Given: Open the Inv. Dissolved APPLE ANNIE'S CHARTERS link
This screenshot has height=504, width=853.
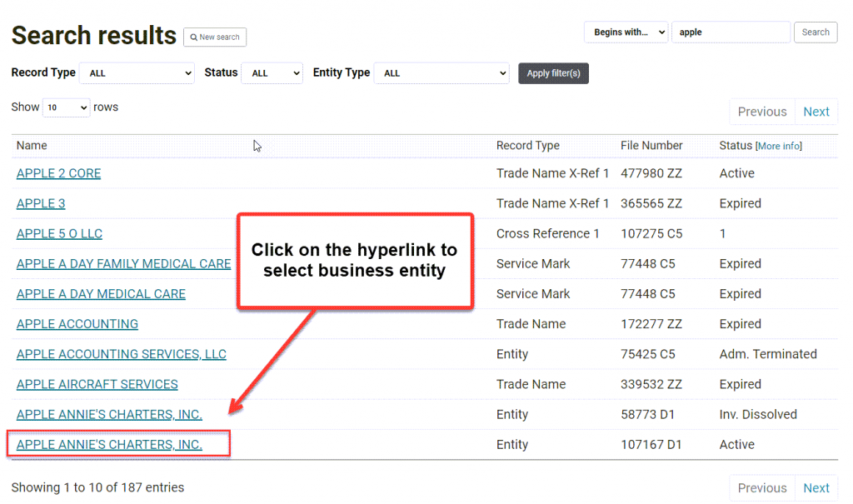Looking at the screenshot, I should [109, 415].
